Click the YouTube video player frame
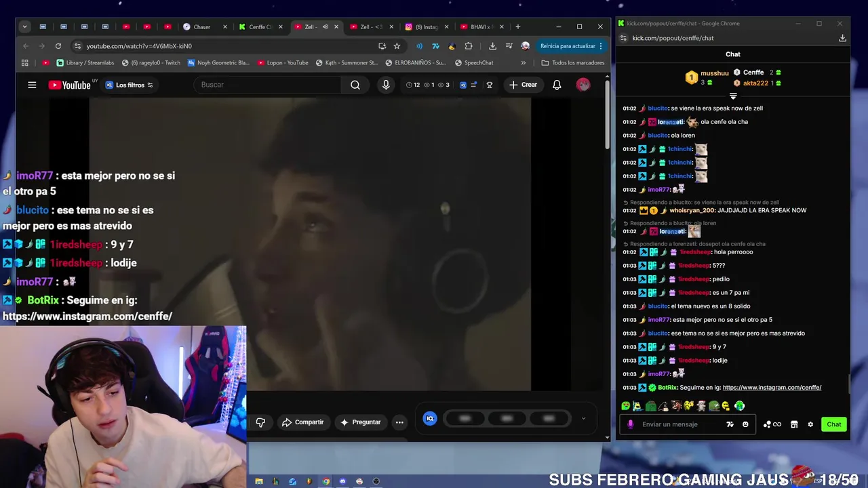 [310, 244]
